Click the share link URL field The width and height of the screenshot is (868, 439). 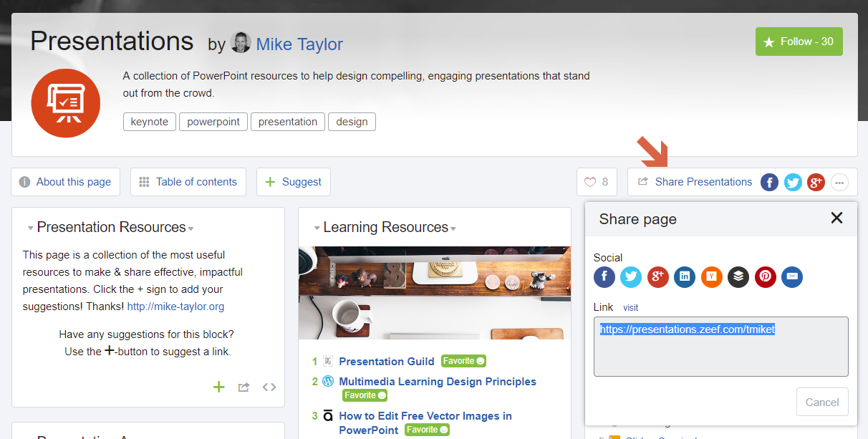[720, 347]
